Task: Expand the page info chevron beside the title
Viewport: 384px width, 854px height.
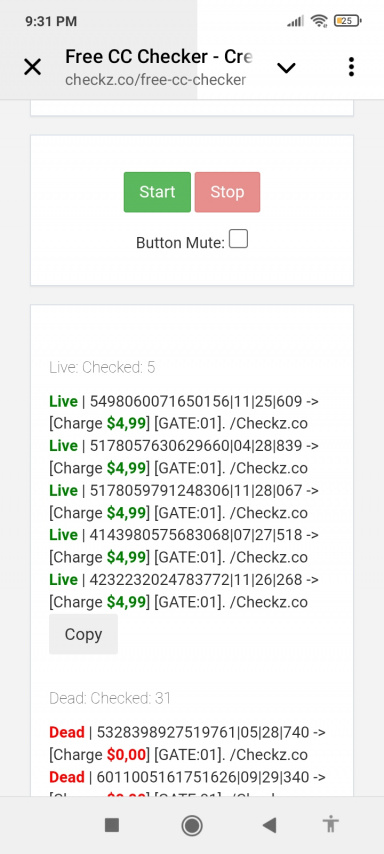Action: tap(286, 68)
